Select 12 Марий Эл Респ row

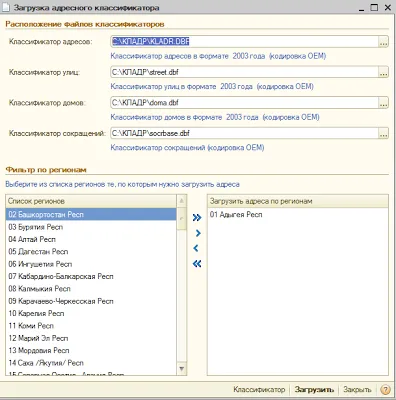(91, 338)
